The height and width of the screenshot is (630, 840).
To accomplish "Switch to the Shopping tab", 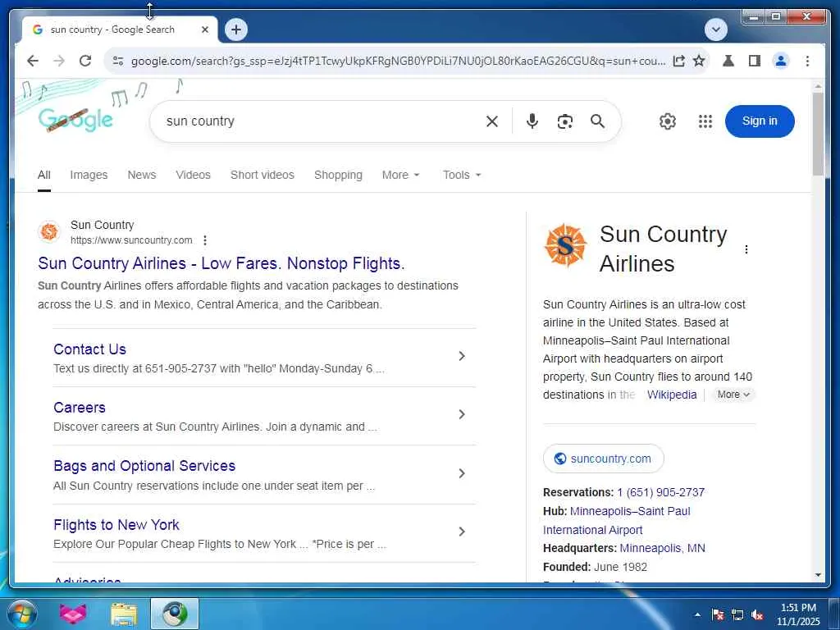I will [x=338, y=176].
